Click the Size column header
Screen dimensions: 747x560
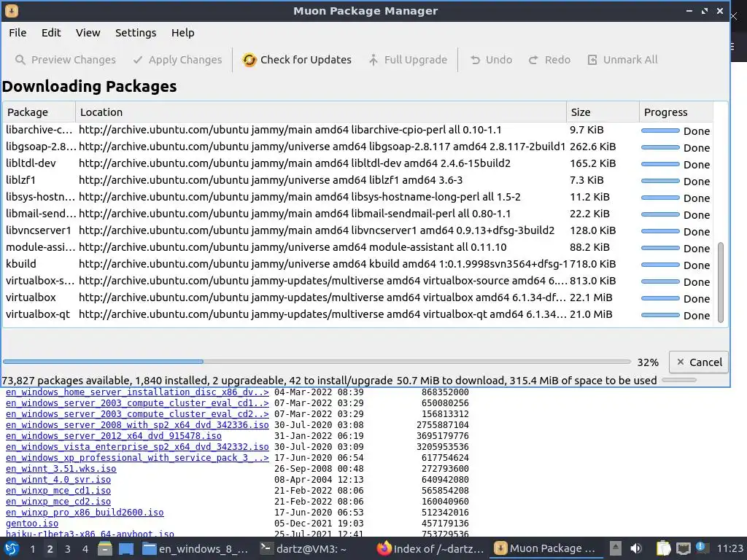click(x=603, y=112)
